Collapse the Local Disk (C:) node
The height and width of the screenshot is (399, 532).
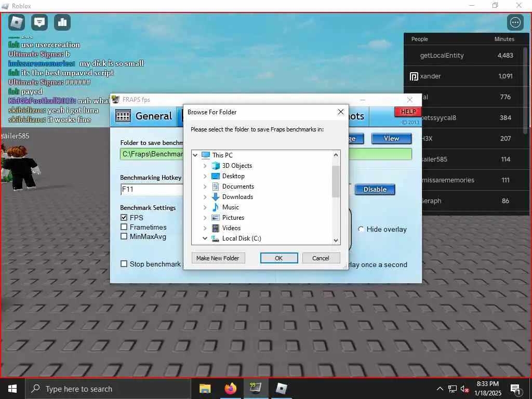click(205, 238)
